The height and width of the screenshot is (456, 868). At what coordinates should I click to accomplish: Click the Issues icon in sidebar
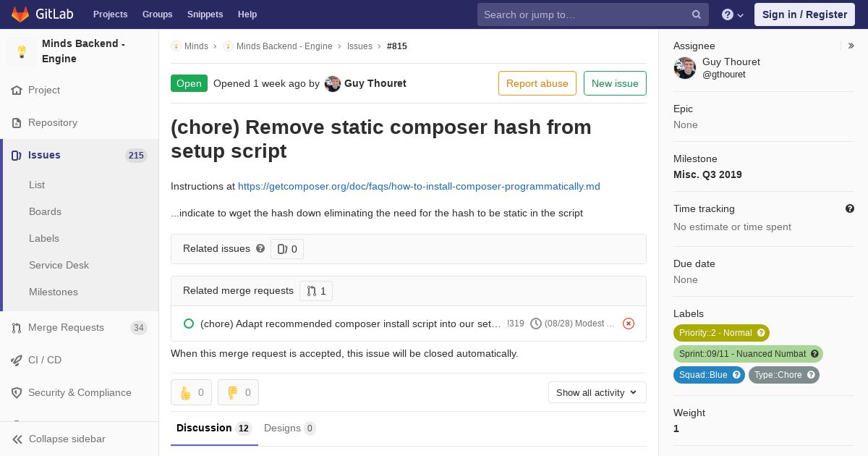tap(17, 156)
